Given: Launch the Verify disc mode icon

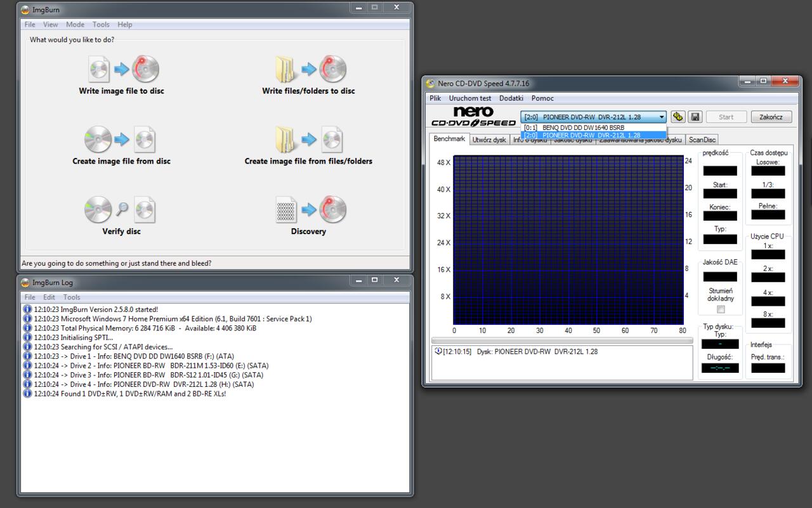Looking at the screenshot, I should (120, 209).
